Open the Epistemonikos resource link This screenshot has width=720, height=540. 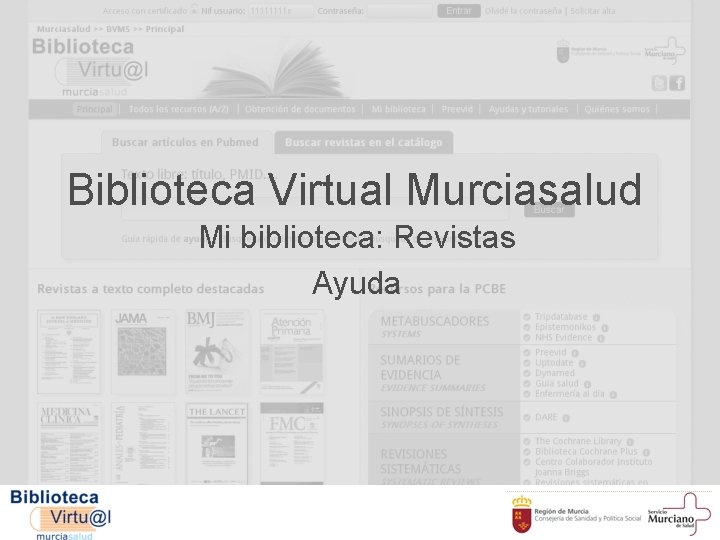[x=565, y=327]
